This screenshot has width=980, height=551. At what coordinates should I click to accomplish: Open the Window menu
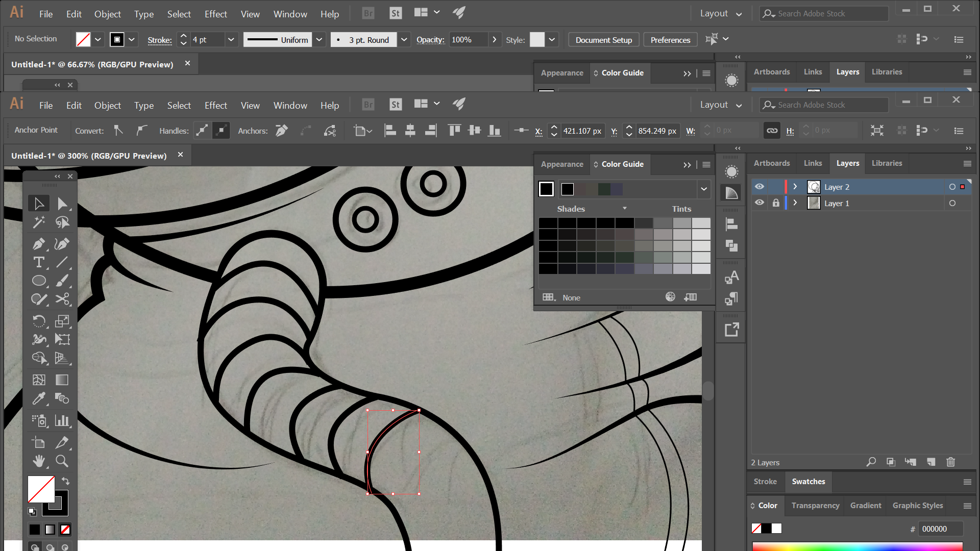290,105
